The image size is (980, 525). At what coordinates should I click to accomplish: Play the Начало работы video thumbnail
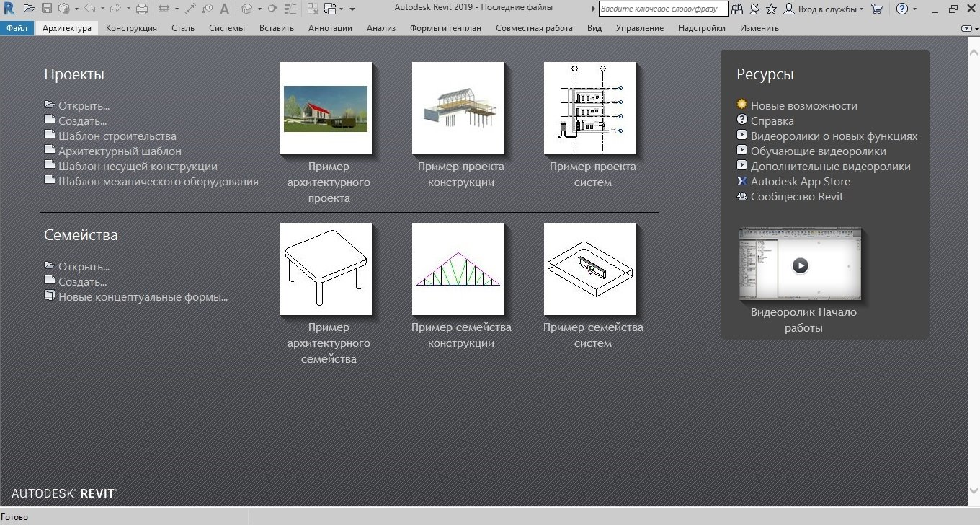(x=800, y=265)
